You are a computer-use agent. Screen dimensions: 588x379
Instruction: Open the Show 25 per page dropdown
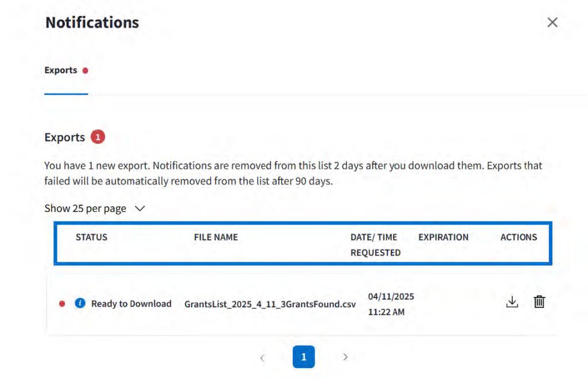click(86, 208)
